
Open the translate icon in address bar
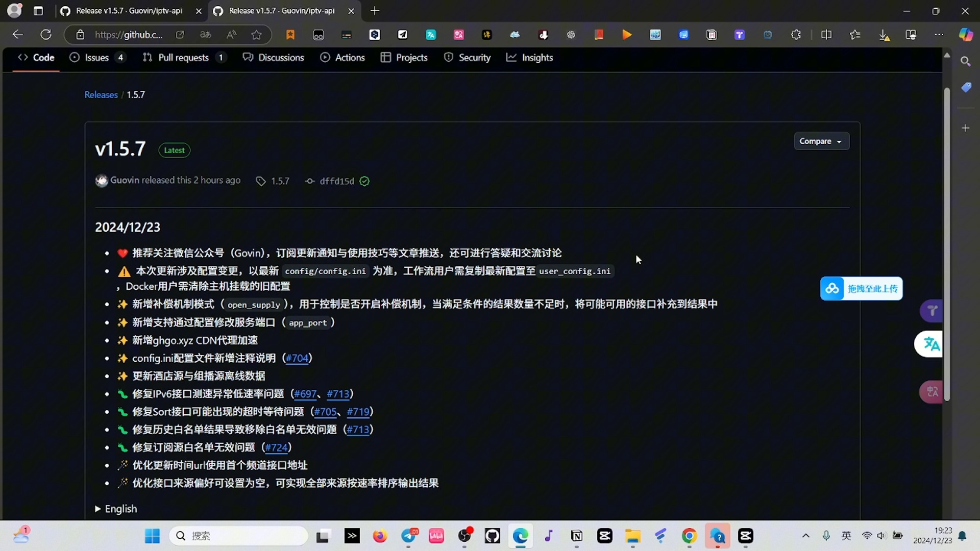coord(205,35)
